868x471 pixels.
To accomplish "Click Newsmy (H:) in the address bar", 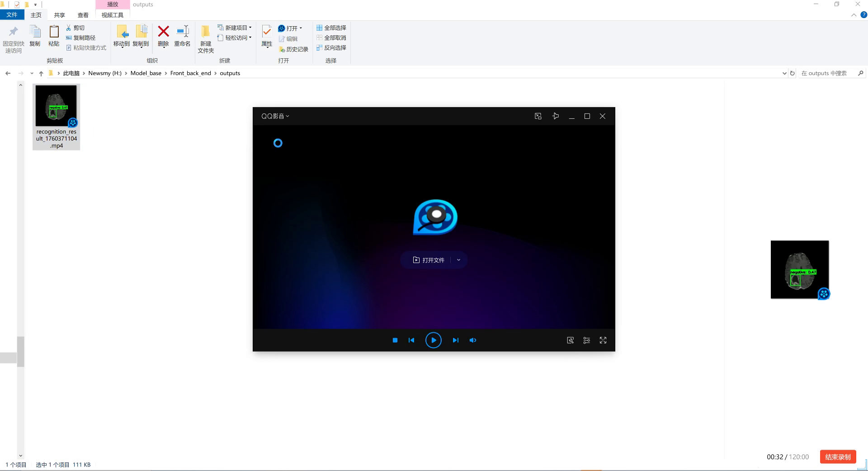I will (105, 73).
